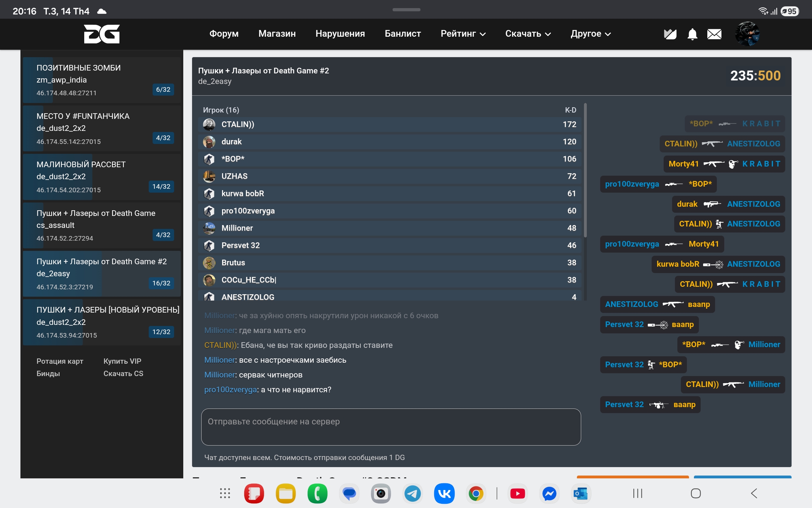
Task: Open Telegram app in dock
Action: point(412,493)
